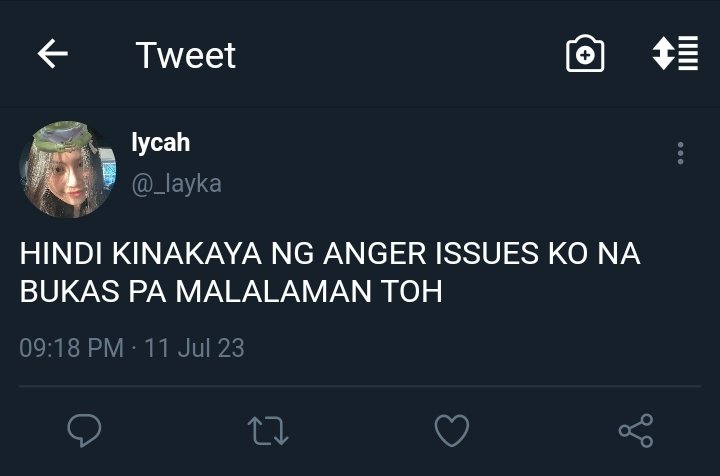The height and width of the screenshot is (476, 720).
Task: Reply to the tweet via speech bubble
Action: click(x=84, y=430)
